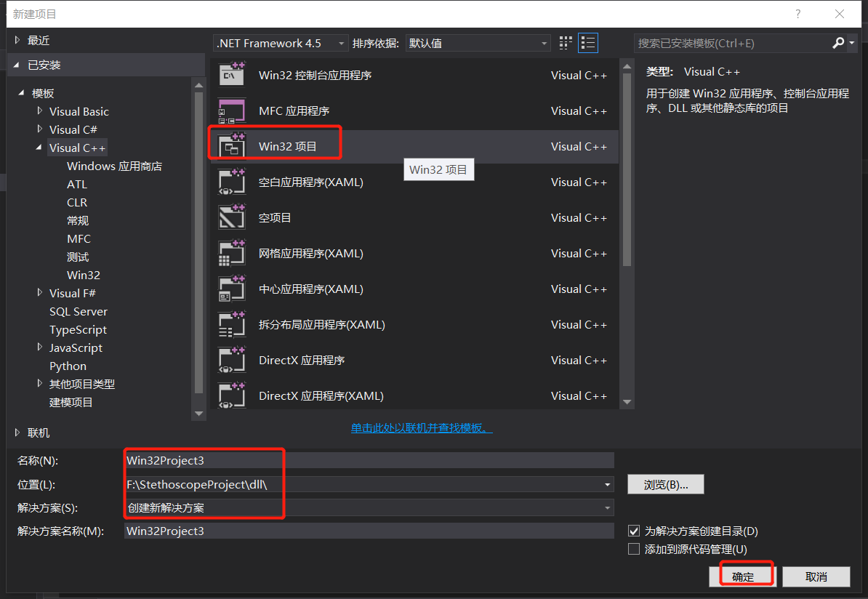Image resolution: width=868 pixels, height=599 pixels.
Task: Select the 拆分布局应用程序(XAML) template
Action: [x=323, y=324]
